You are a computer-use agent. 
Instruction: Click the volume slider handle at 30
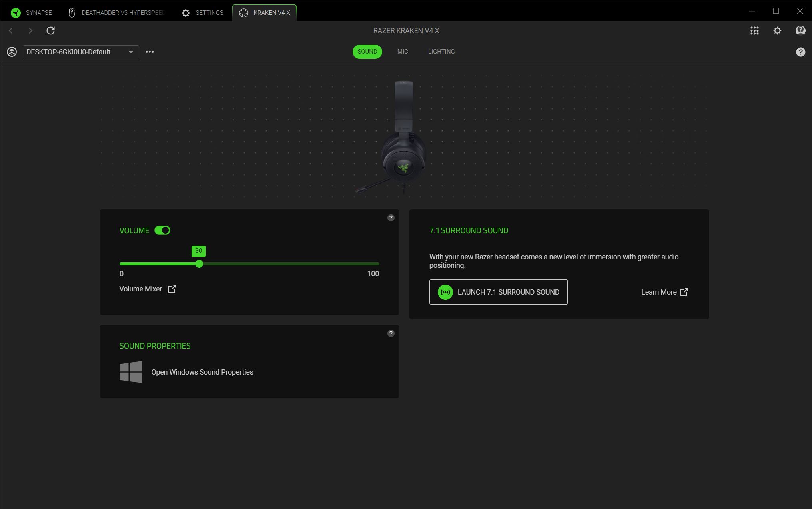click(199, 264)
